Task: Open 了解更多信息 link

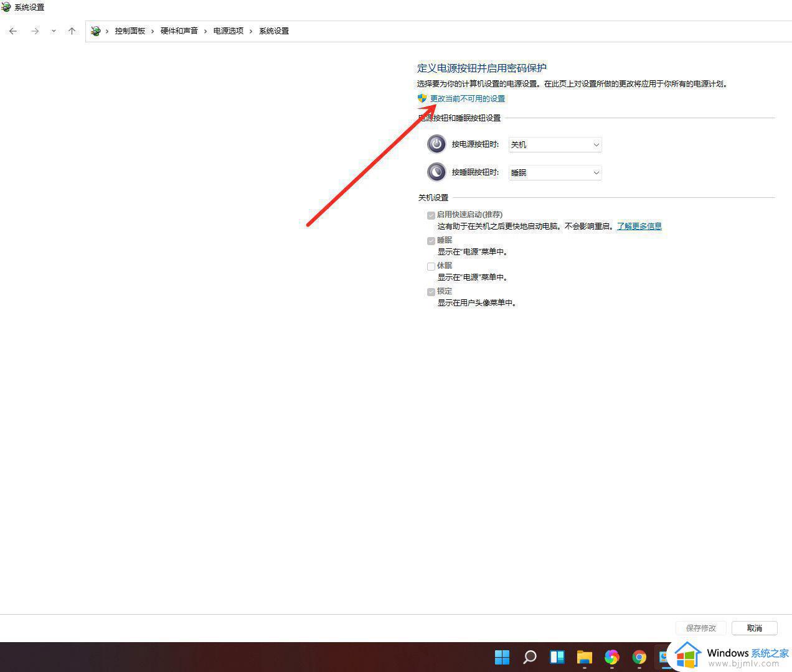Action: tap(639, 226)
